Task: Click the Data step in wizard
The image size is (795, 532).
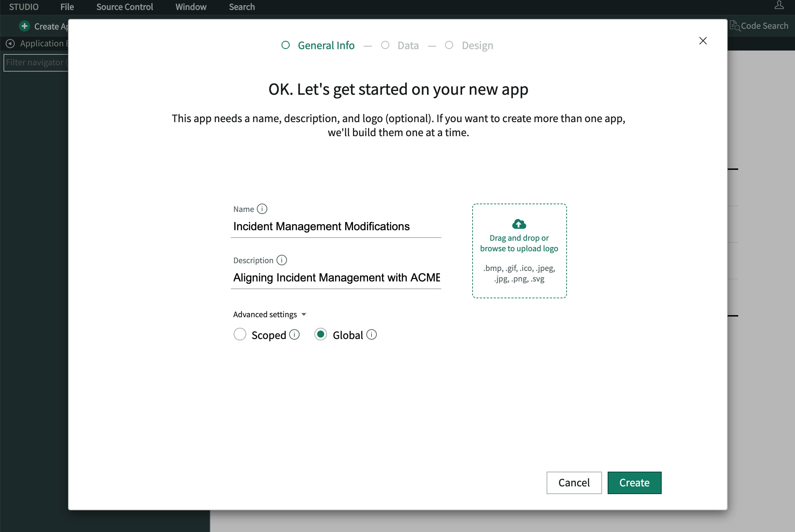Action: click(x=408, y=46)
